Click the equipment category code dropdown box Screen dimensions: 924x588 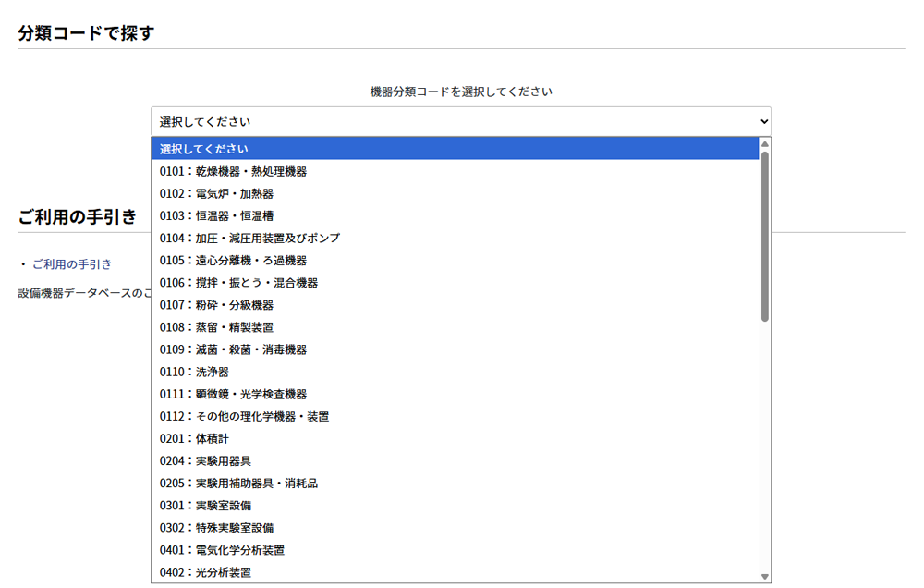pyautogui.click(x=460, y=121)
